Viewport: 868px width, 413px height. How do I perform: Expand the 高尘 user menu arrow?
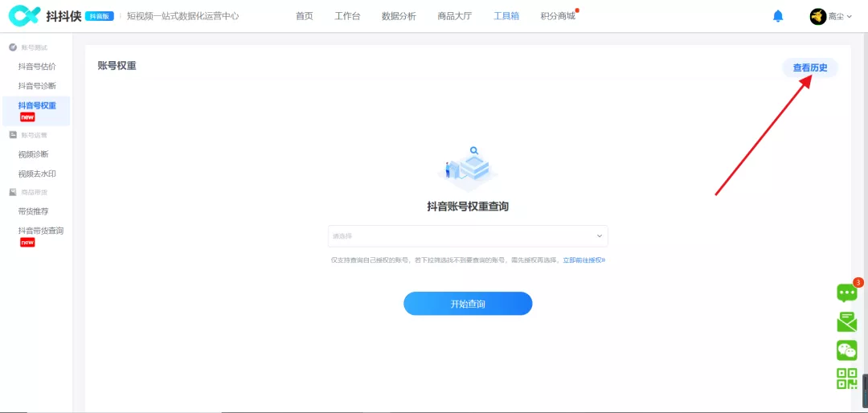point(850,17)
